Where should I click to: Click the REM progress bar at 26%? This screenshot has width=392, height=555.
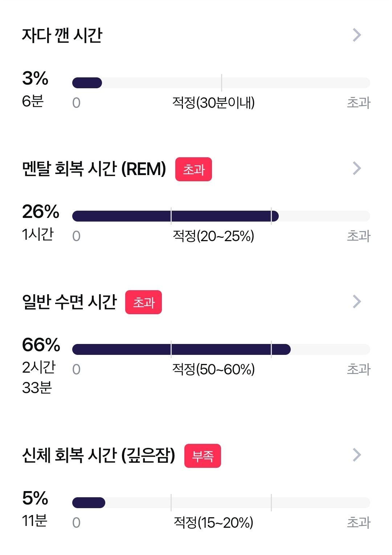click(221, 216)
